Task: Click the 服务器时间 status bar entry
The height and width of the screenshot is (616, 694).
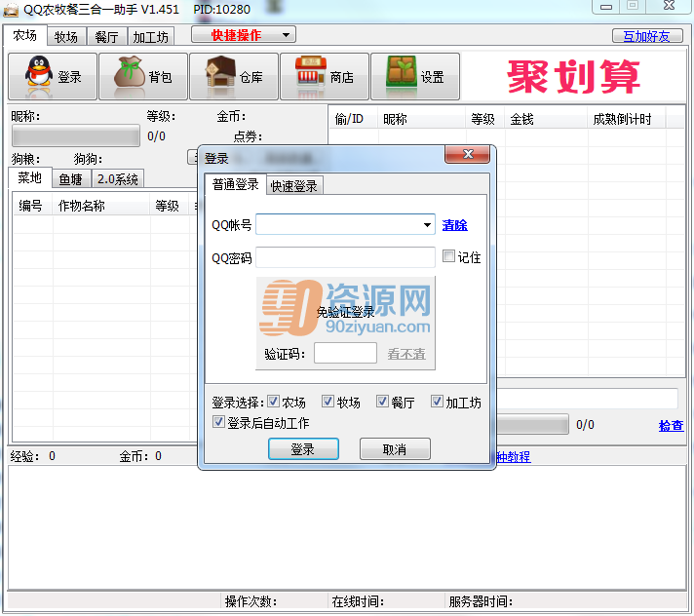Action: click(481, 601)
